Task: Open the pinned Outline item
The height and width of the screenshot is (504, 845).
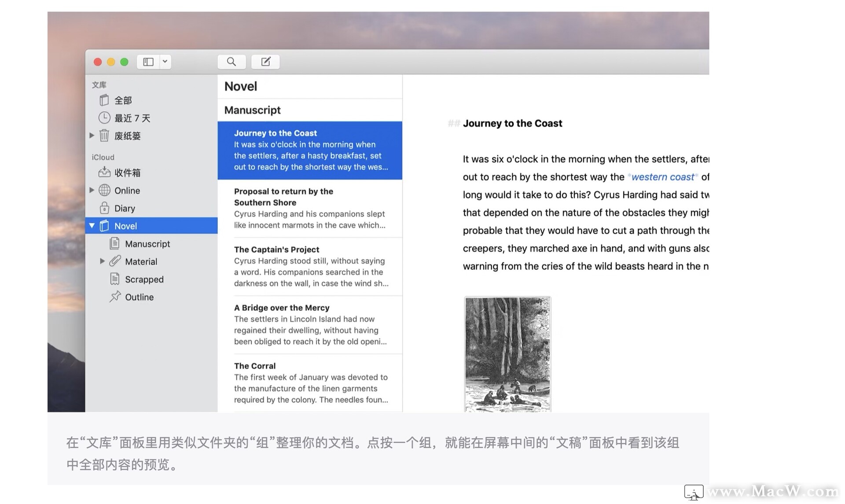Action: click(x=139, y=297)
